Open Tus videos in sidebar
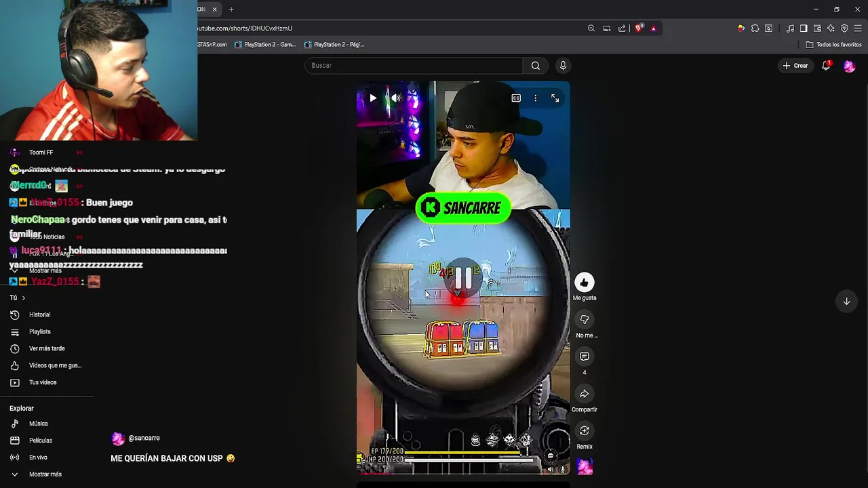Screen dimensions: 868x488 pos(42,382)
